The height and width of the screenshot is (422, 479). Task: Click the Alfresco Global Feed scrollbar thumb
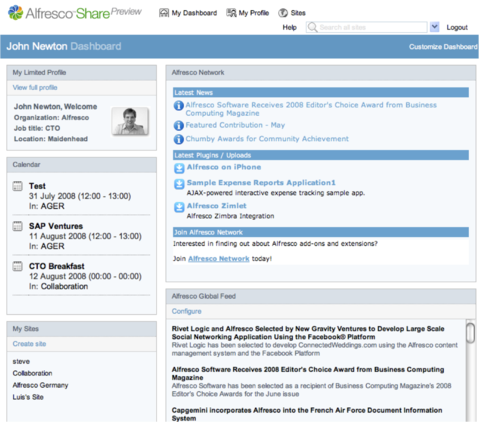pos(470,333)
